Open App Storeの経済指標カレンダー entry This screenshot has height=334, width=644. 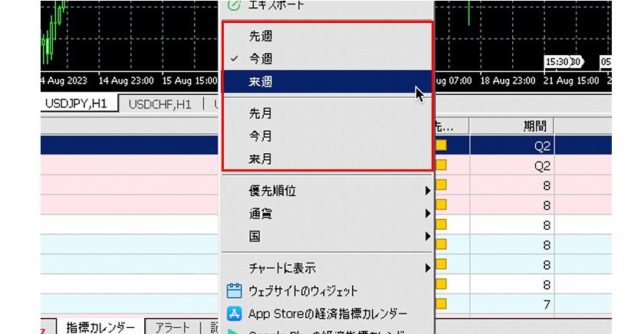[x=327, y=314]
